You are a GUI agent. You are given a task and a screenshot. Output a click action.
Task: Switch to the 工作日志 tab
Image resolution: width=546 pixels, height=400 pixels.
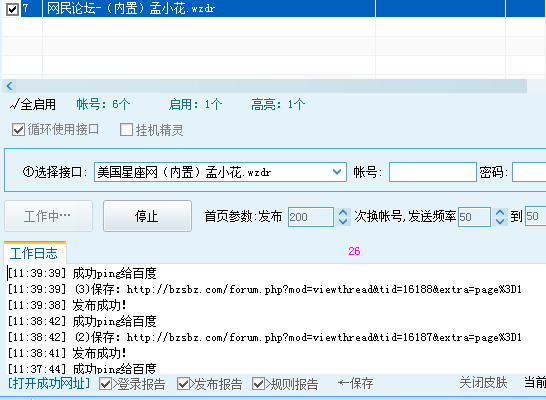pos(34,253)
